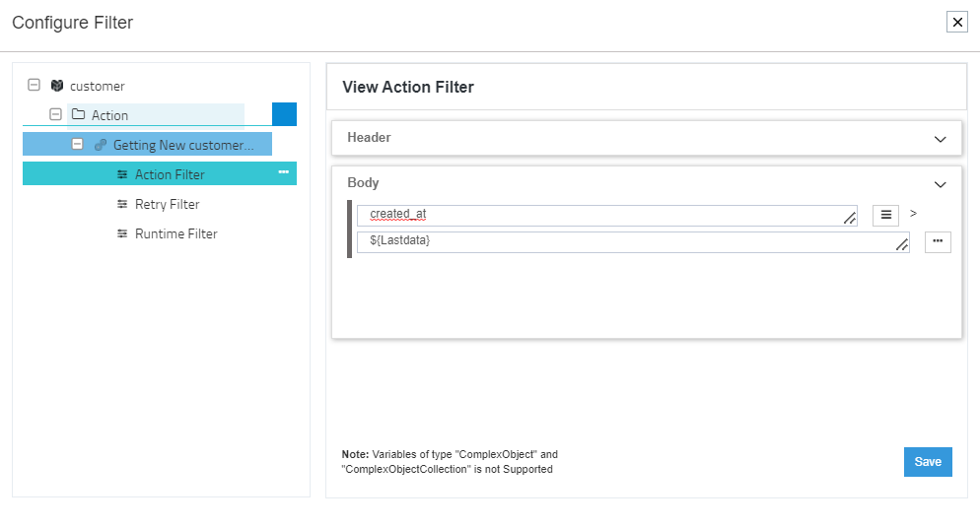The height and width of the screenshot is (528, 980).
Task: Click the ellipsis button next to ${Lastdata}
Action: pos(938,242)
